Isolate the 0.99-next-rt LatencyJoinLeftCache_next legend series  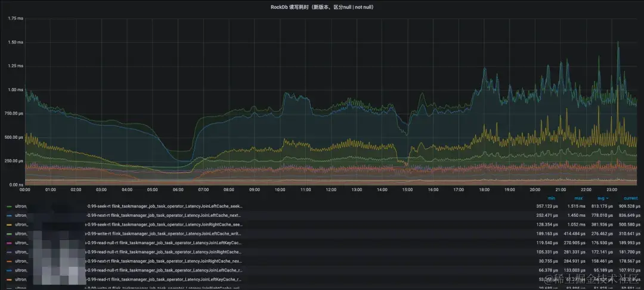coord(129,215)
